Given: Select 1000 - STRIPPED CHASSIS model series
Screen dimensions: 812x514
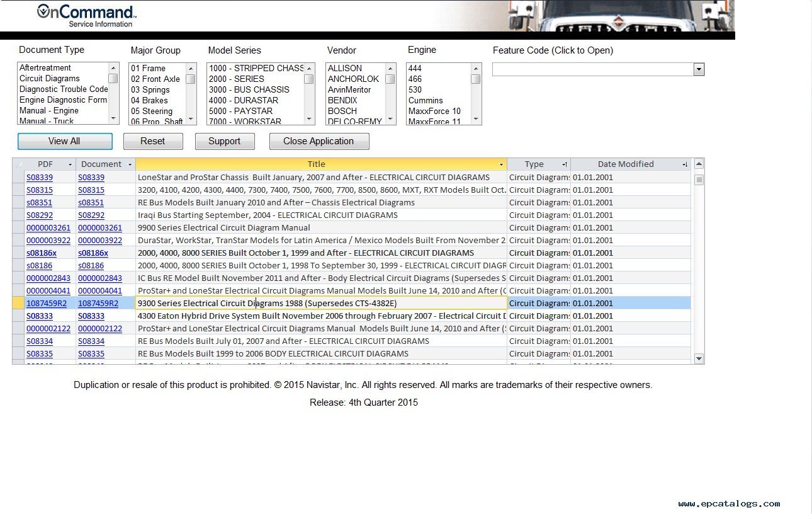Looking at the screenshot, I should (x=256, y=68).
